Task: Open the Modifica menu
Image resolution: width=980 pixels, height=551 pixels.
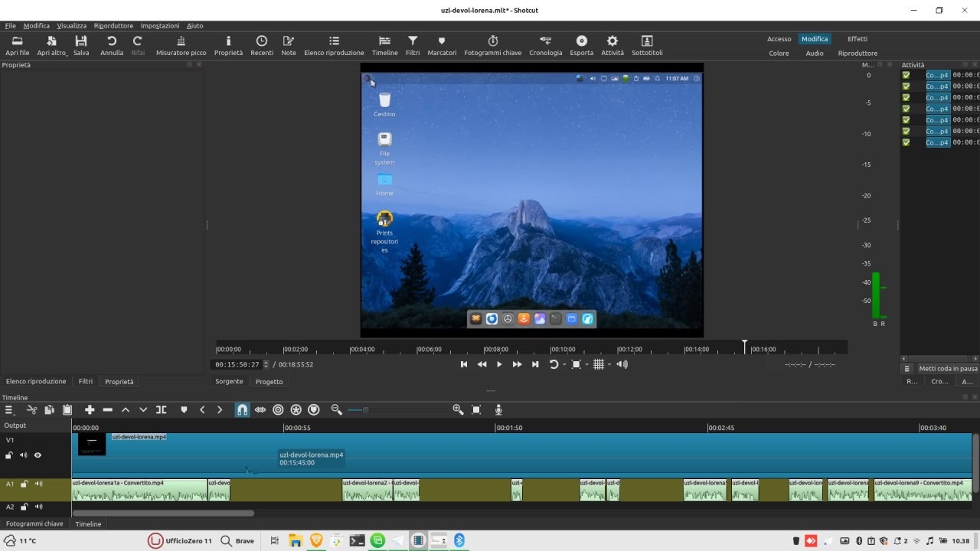Action: coord(36,25)
